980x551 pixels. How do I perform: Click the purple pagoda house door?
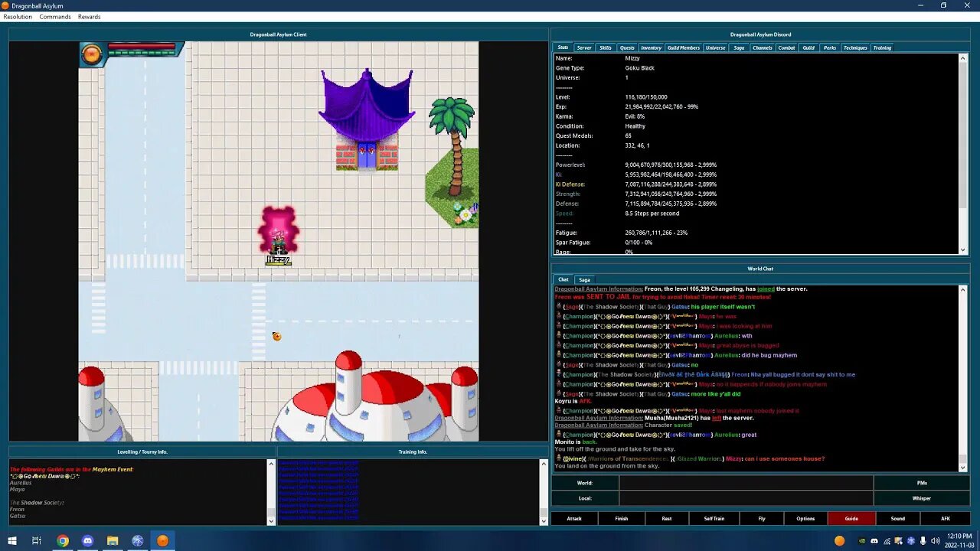tap(367, 156)
